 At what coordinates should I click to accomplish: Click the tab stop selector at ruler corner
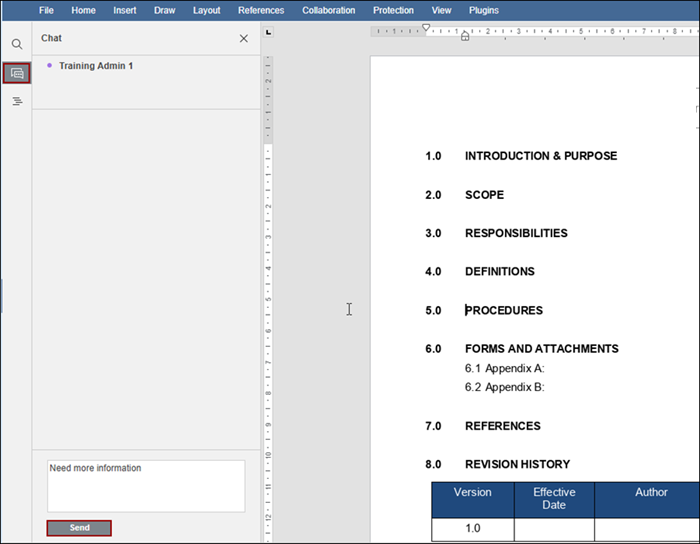pyautogui.click(x=267, y=32)
